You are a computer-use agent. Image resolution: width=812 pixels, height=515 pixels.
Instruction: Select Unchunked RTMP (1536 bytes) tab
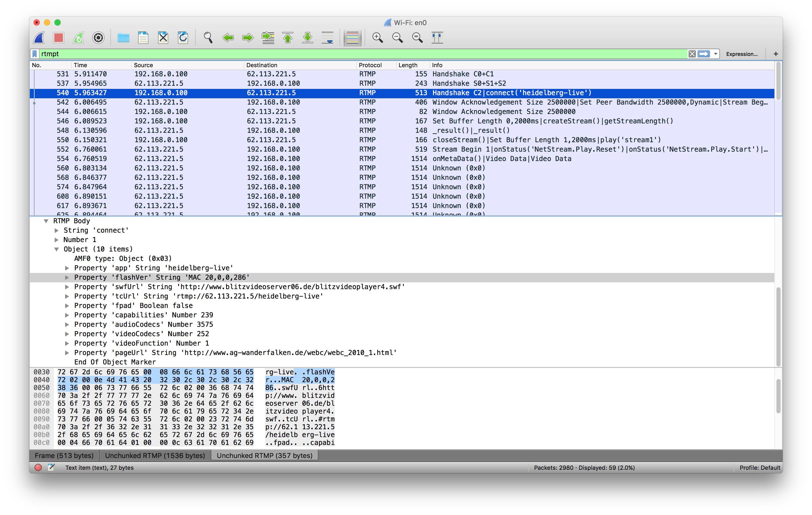(155, 455)
